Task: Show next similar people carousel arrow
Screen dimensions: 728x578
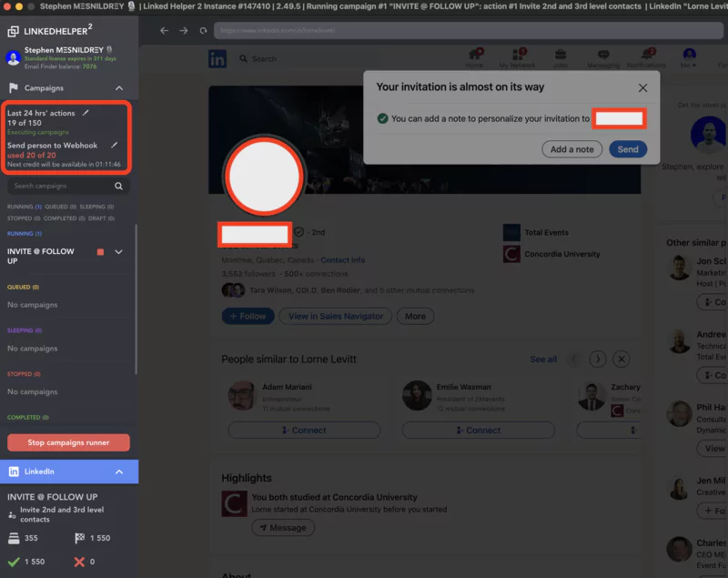Action: coord(598,360)
